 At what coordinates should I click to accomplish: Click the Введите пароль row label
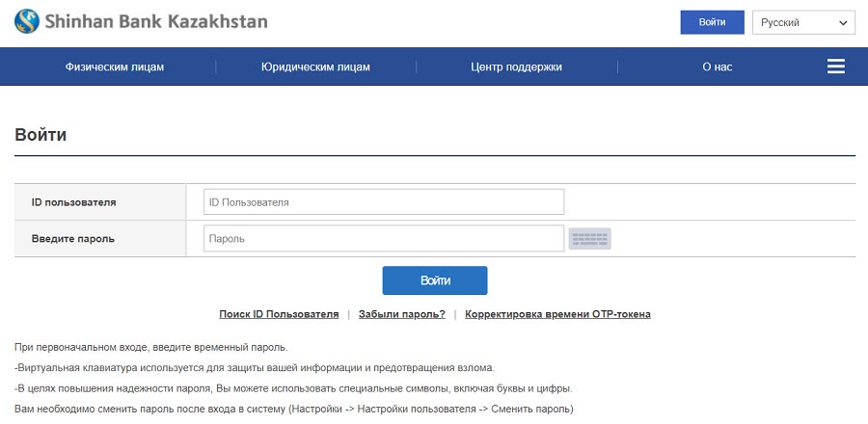point(73,239)
